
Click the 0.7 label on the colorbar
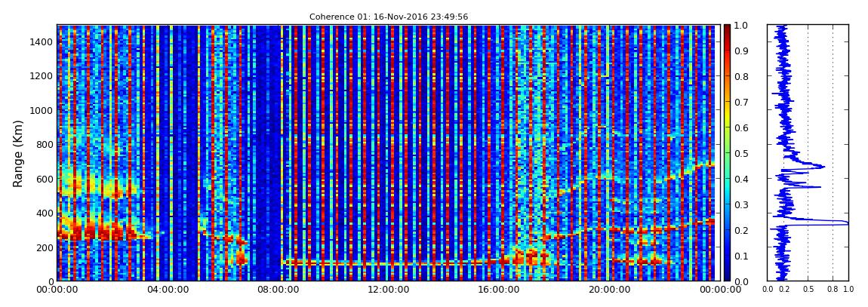pyautogui.click(x=741, y=103)
